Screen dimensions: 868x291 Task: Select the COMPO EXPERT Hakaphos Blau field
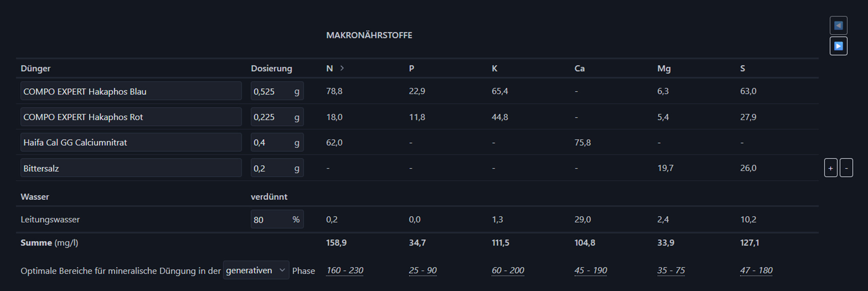coord(131,91)
